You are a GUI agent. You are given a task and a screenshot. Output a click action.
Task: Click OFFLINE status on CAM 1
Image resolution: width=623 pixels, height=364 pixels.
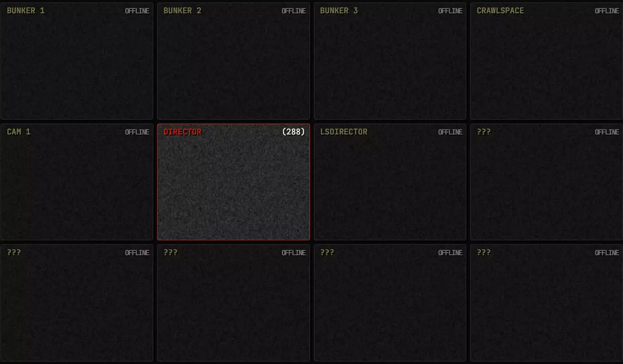(137, 132)
